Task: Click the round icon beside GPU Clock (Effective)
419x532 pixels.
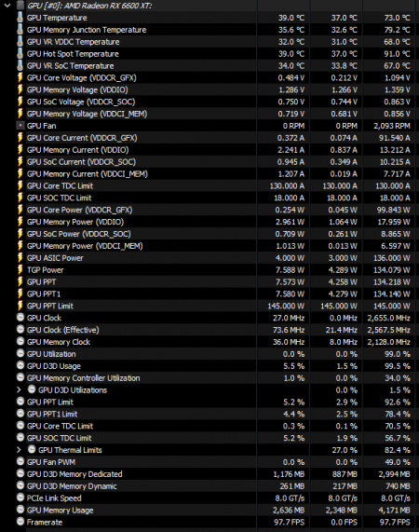Action: tap(20, 330)
